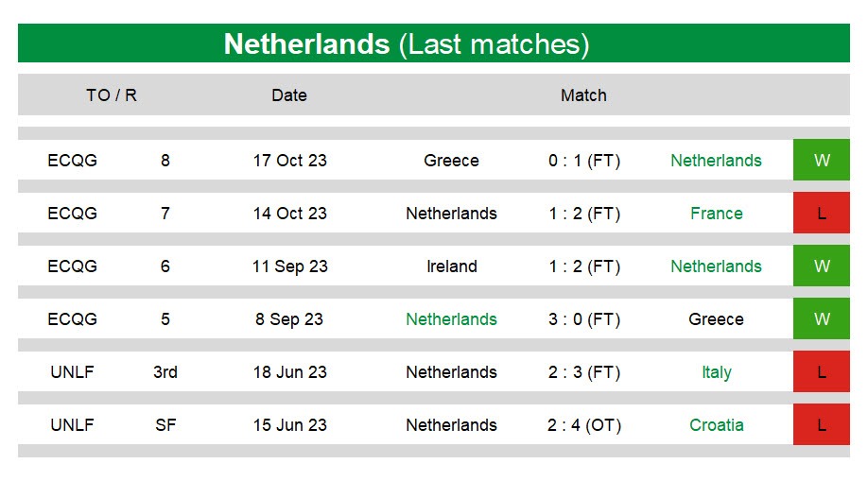Select the 3 : 0 (FT) score
This screenshot has width=868, height=481.
[584, 319]
